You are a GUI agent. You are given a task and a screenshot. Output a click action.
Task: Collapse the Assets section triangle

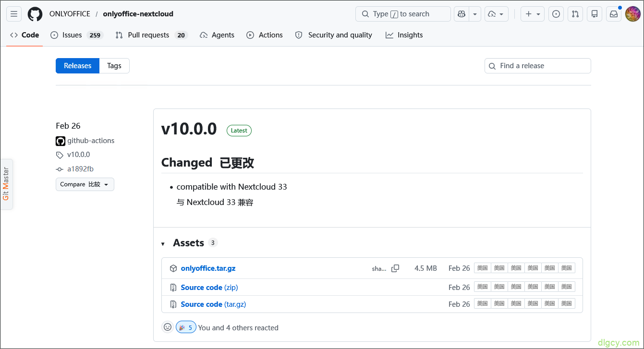pyautogui.click(x=163, y=244)
